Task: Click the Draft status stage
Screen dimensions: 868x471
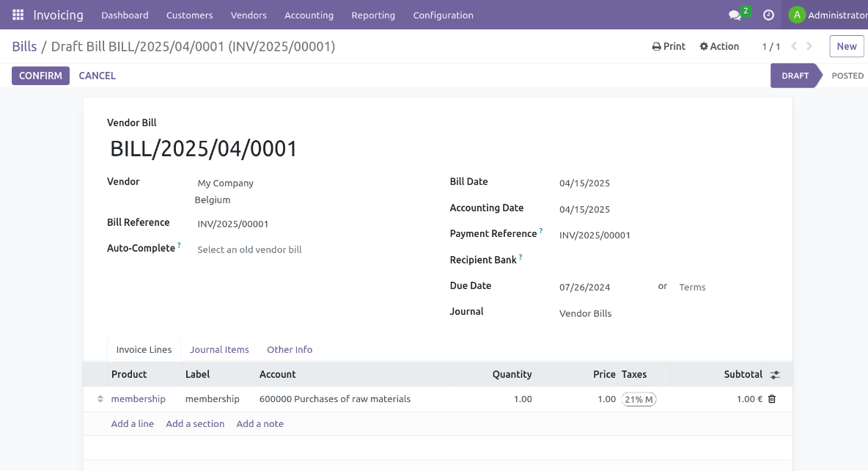Action: (795, 76)
